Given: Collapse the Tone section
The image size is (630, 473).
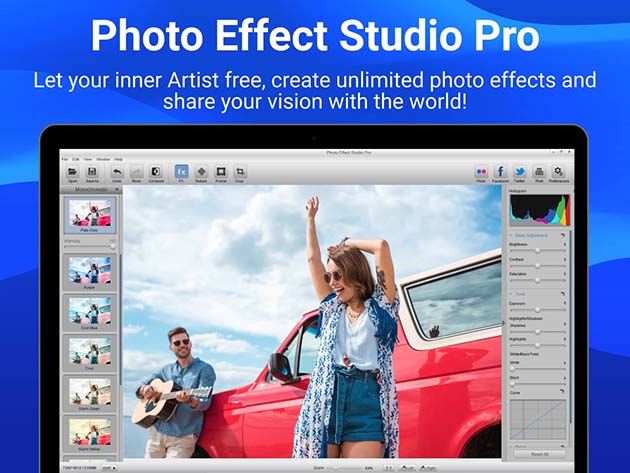Looking at the screenshot, I should [x=511, y=294].
